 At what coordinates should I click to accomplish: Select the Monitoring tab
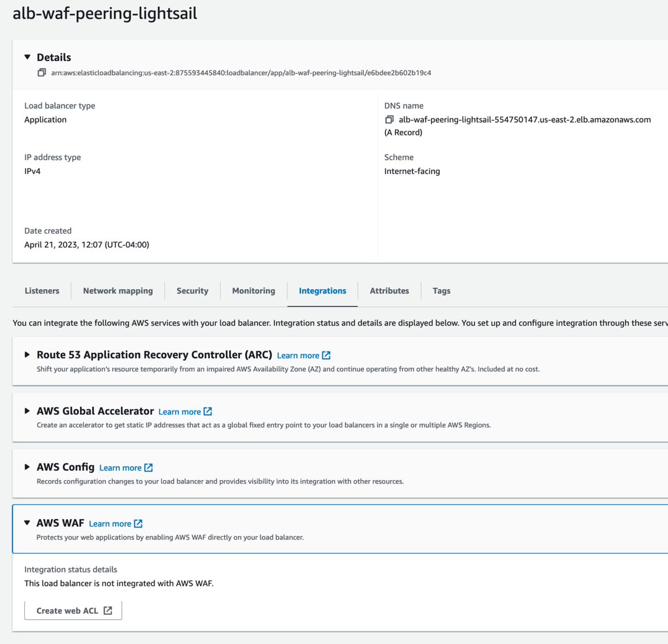tap(253, 291)
